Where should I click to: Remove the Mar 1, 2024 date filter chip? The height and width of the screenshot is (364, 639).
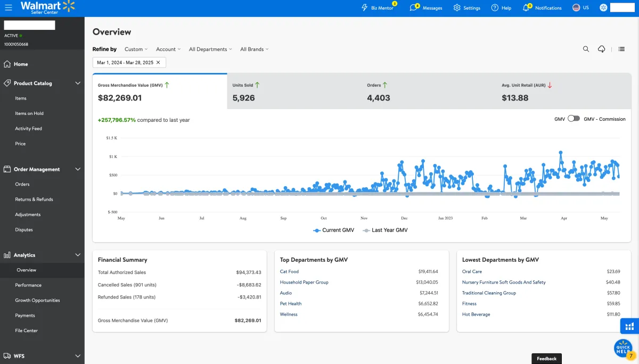click(x=158, y=63)
